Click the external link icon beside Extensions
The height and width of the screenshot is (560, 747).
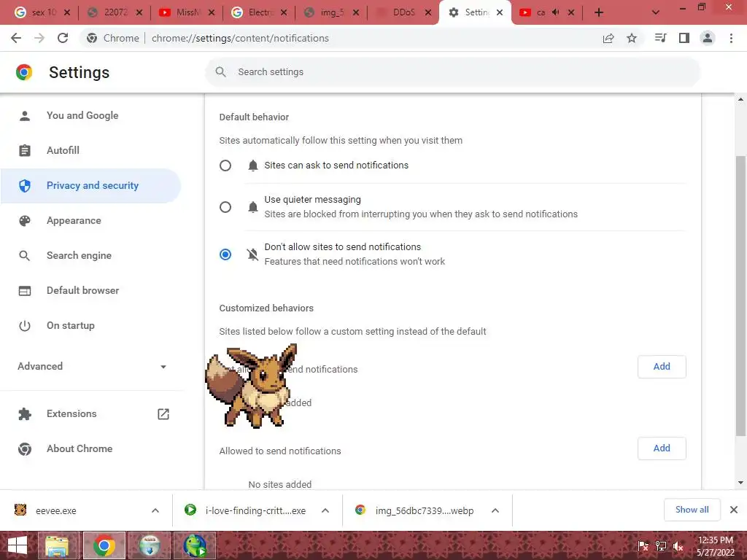coord(163,414)
